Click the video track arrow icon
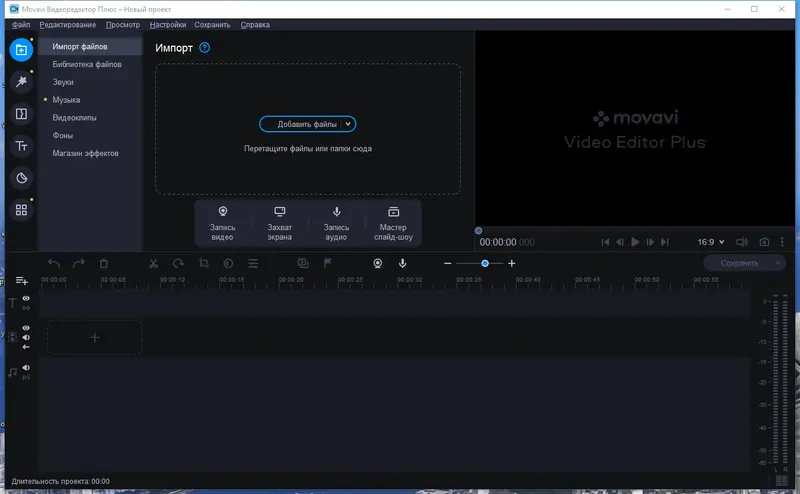The image size is (800, 494). tap(26, 347)
